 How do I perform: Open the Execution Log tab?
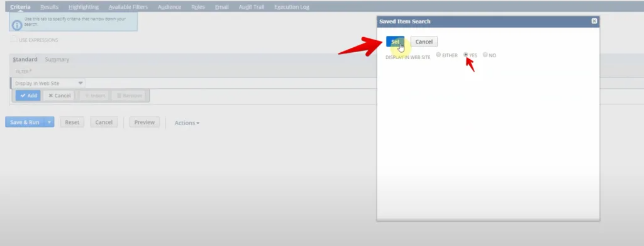(292, 7)
